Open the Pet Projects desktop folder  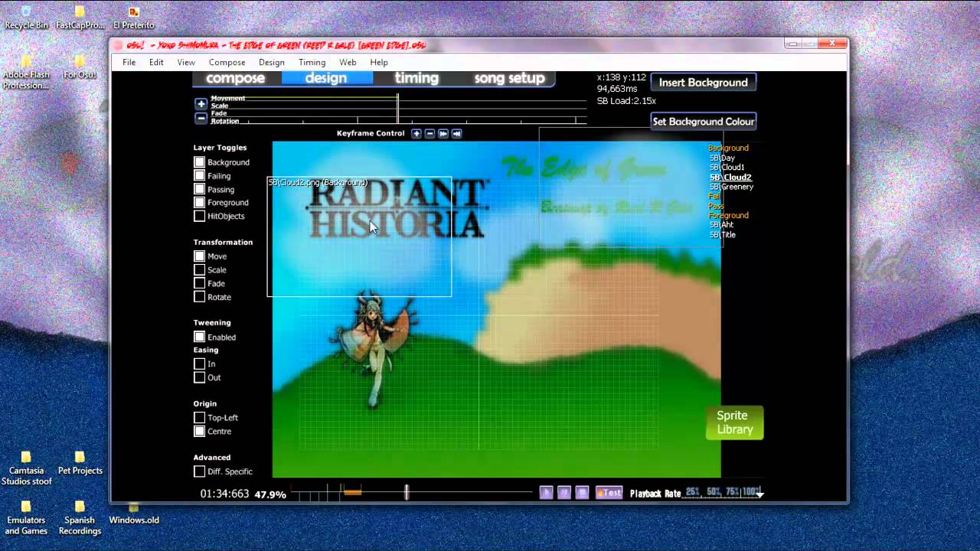click(80, 463)
